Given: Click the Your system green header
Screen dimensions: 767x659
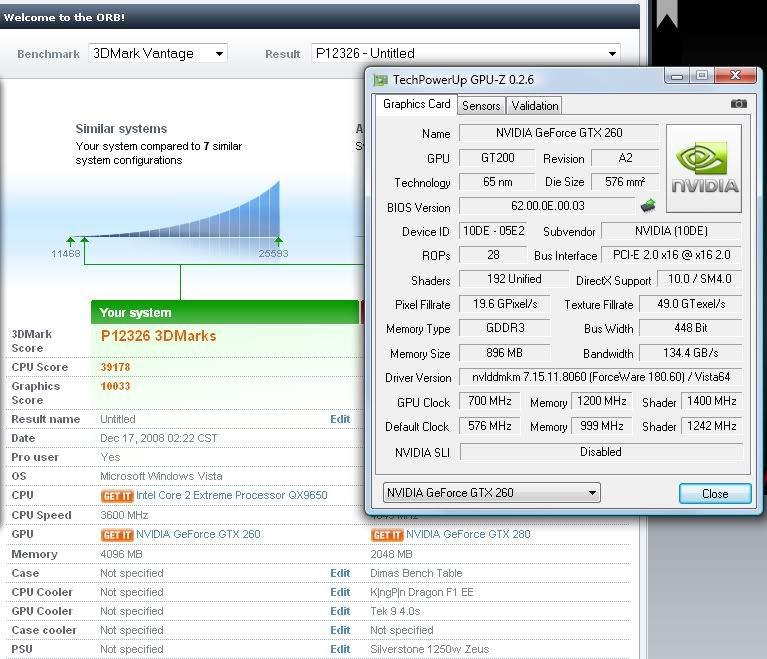Looking at the screenshot, I should click(225, 312).
